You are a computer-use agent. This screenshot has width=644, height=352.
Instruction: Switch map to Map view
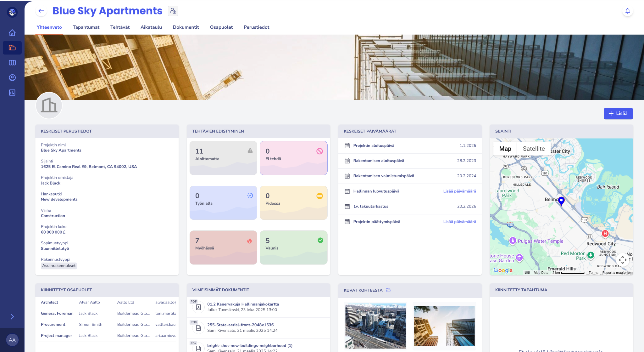point(505,149)
